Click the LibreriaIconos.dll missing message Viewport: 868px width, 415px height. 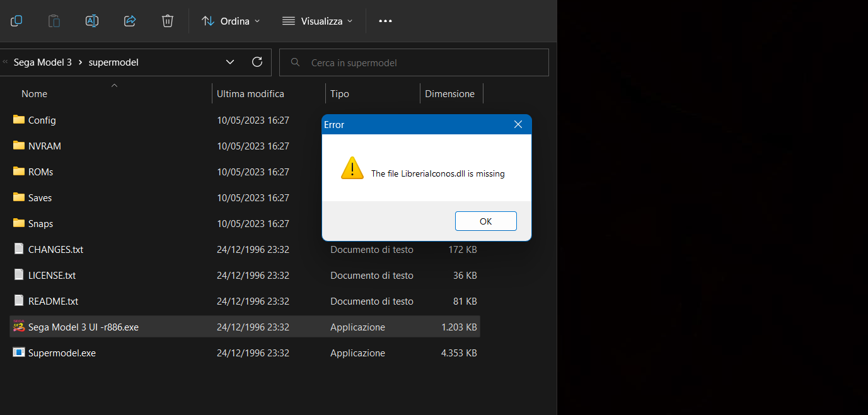(x=438, y=173)
